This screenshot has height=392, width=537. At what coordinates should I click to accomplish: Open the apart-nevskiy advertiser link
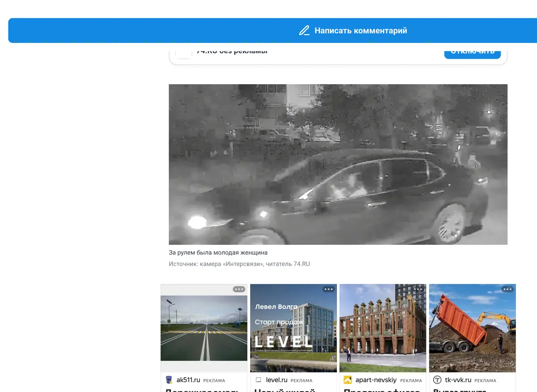(376, 380)
